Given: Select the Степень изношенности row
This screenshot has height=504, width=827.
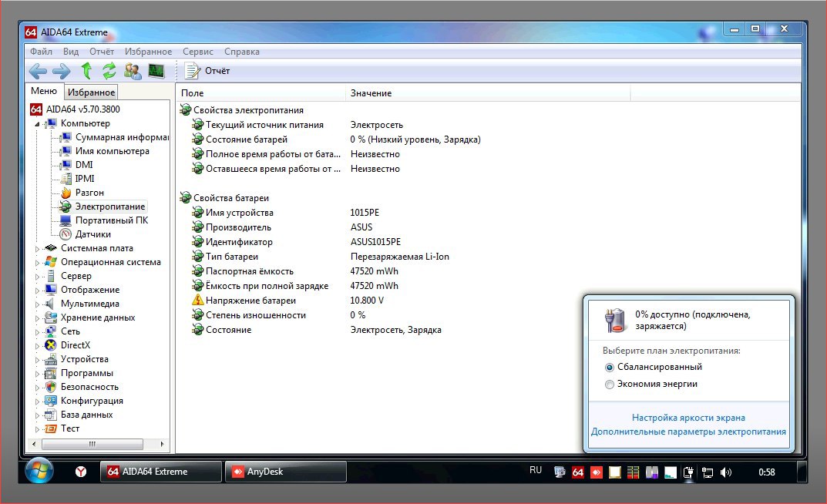Looking at the screenshot, I should (278, 314).
